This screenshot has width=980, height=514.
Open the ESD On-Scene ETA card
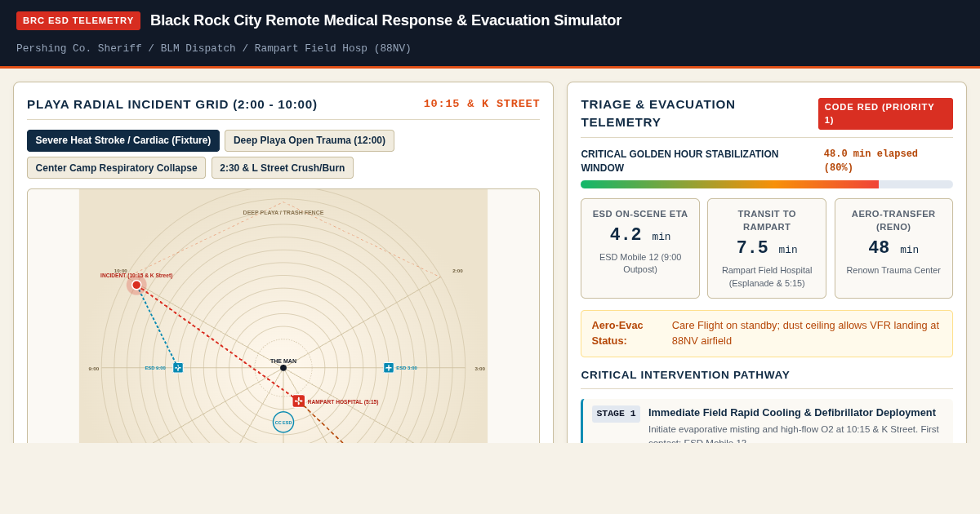point(640,248)
